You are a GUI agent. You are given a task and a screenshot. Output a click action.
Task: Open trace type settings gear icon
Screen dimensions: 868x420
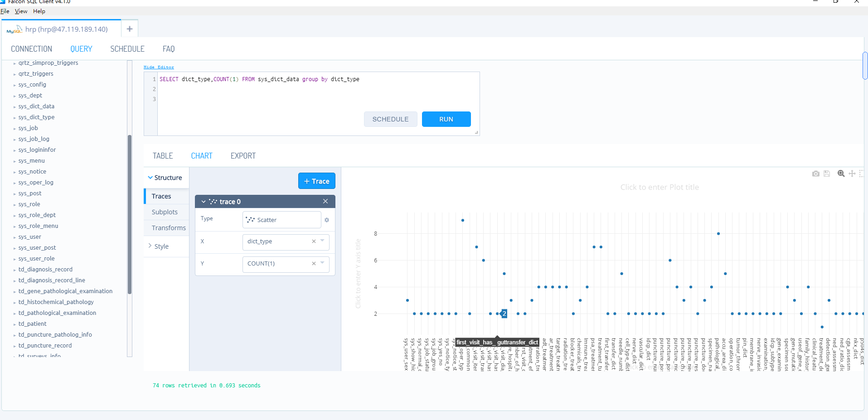pos(327,220)
